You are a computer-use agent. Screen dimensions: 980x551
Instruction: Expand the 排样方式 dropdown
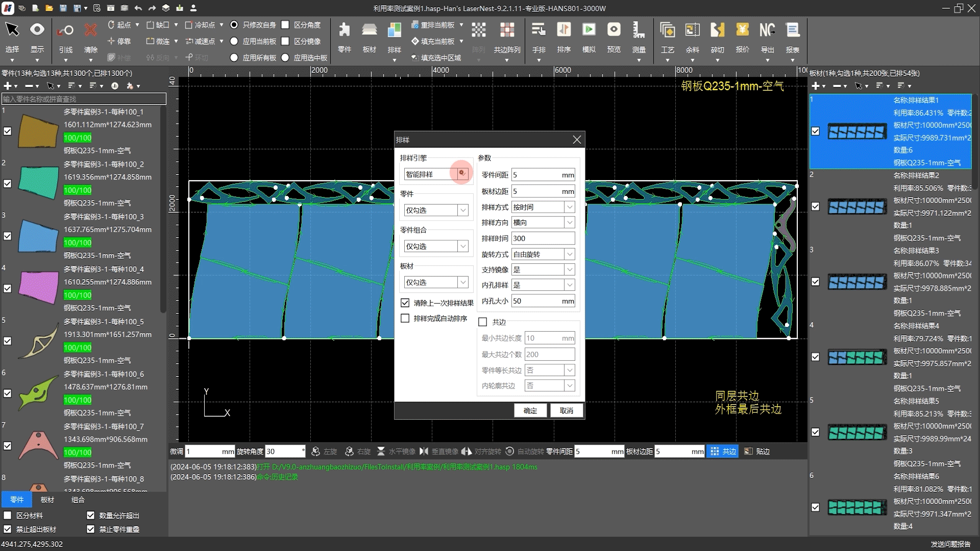(570, 207)
